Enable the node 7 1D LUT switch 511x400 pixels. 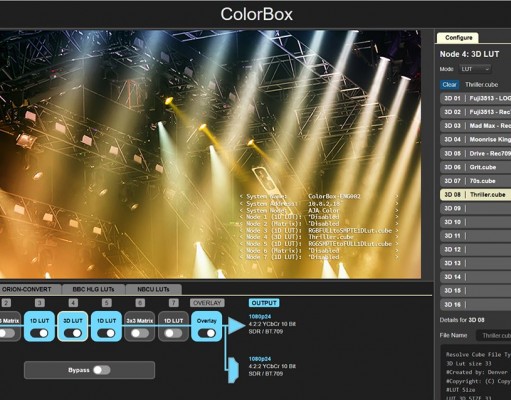(x=173, y=333)
